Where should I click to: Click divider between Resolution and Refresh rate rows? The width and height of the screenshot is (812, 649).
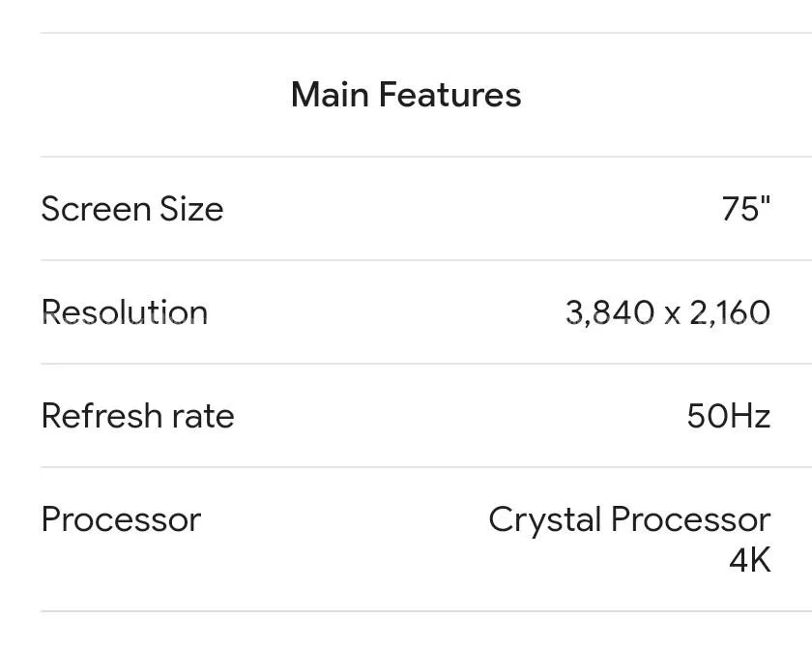coord(425,364)
